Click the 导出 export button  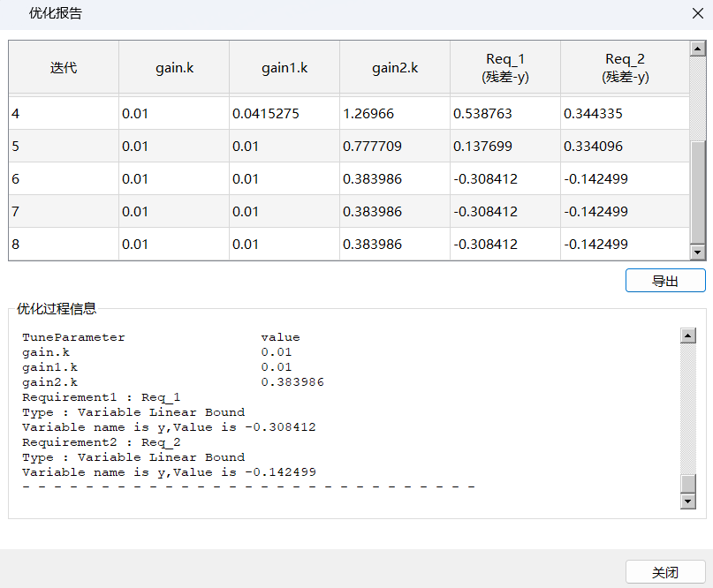(x=664, y=281)
